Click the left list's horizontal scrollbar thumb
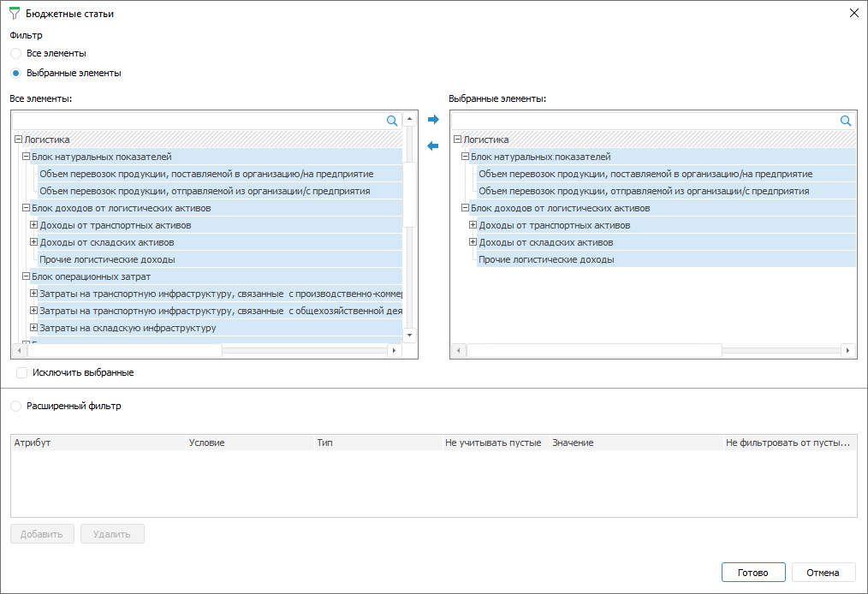The height and width of the screenshot is (594, 868). [124, 351]
